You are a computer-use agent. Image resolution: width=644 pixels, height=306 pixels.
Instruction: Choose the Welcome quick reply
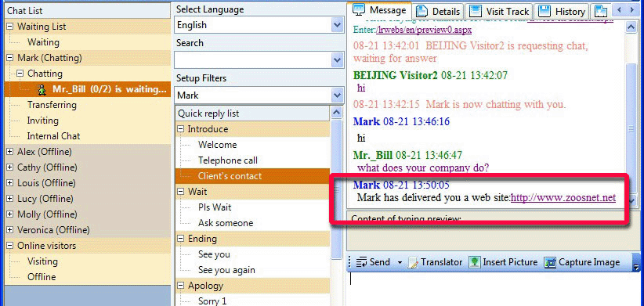(x=217, y=145)
